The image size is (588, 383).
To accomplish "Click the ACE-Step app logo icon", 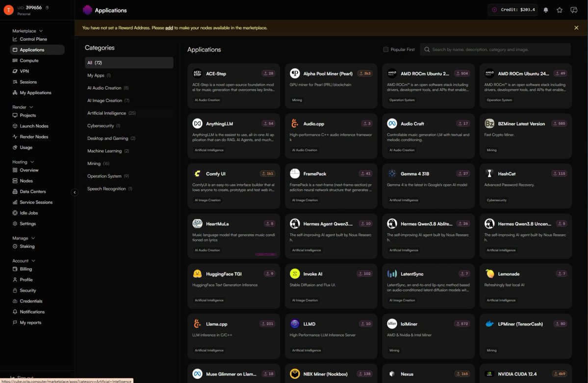I will coord(197,74).
